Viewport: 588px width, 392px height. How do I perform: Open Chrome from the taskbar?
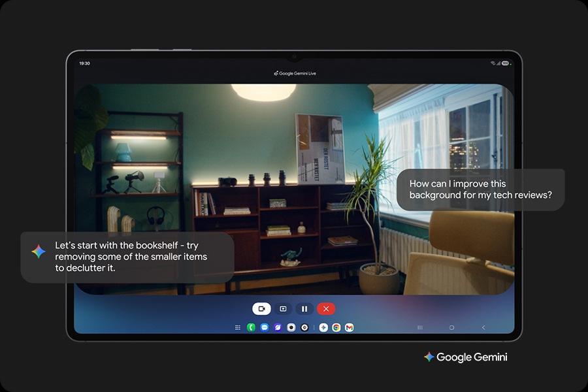coord(336,327)
